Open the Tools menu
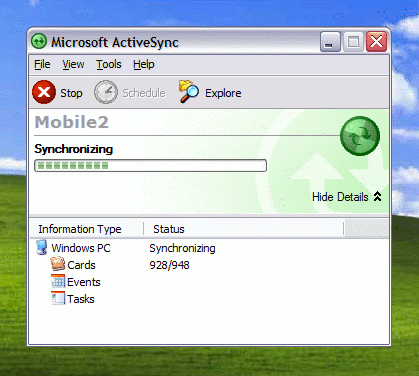Viewport: 419px width, 376px height. point(109,64)
